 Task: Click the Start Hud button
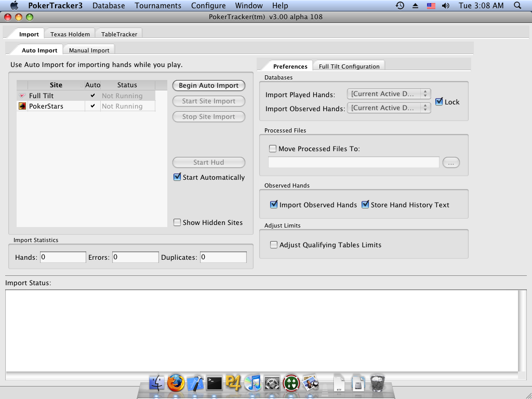209,162
